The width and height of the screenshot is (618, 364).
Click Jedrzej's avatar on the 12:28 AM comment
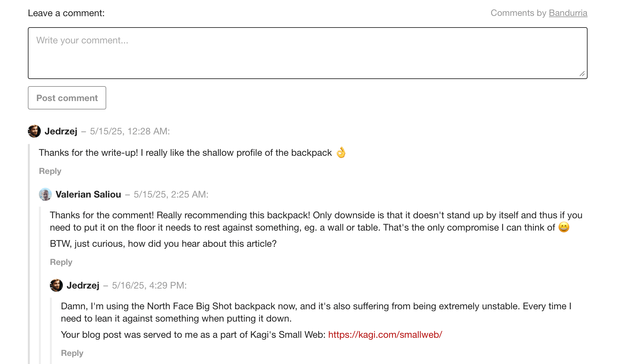34,131
